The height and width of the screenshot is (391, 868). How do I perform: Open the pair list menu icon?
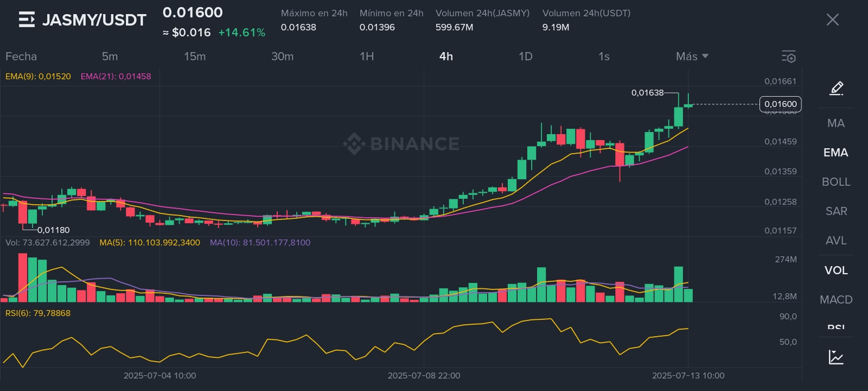[27, 20]
